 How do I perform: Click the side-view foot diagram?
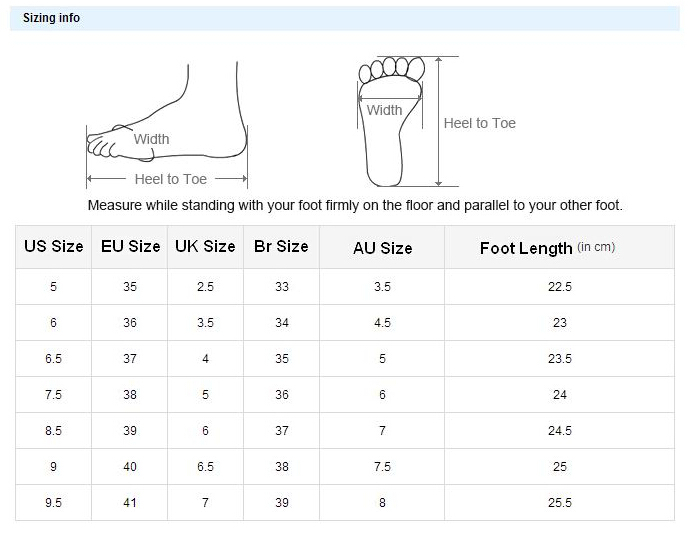click(x=167, y=125)
